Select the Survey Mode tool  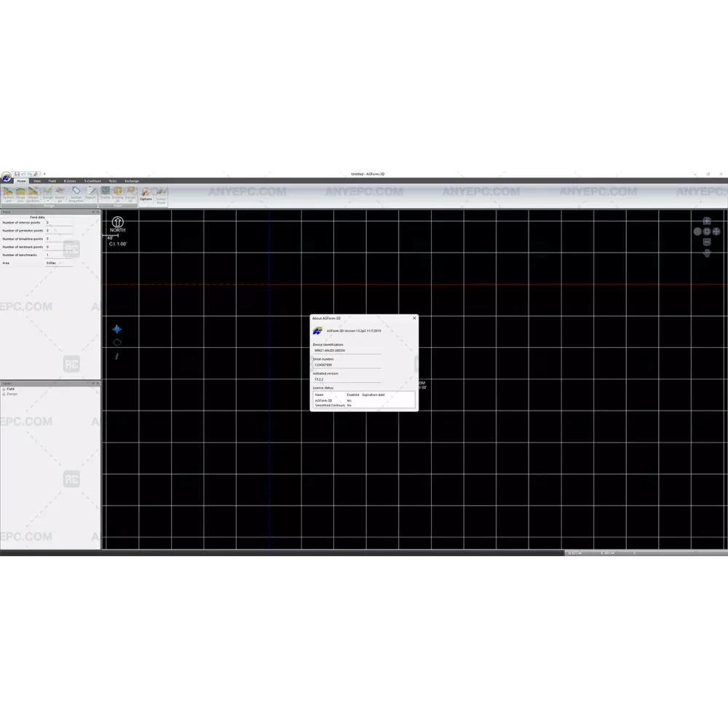pyautogui.click(x=160, y=195)
